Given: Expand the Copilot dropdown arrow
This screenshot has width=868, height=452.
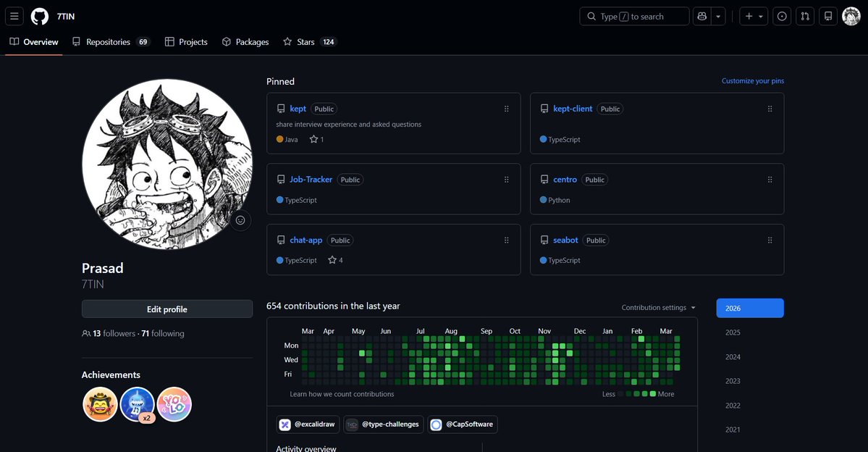Looking at the screenshot, I should 718,17.
